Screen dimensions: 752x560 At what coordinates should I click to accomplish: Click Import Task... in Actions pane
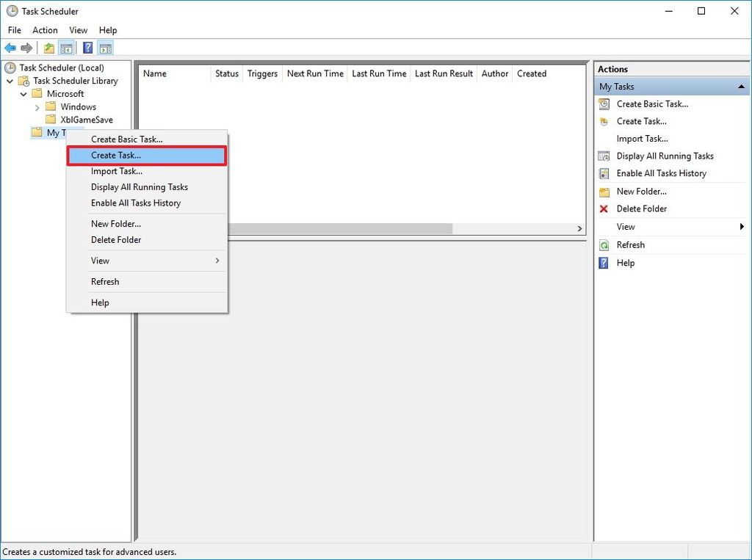[x=642, y=139]
